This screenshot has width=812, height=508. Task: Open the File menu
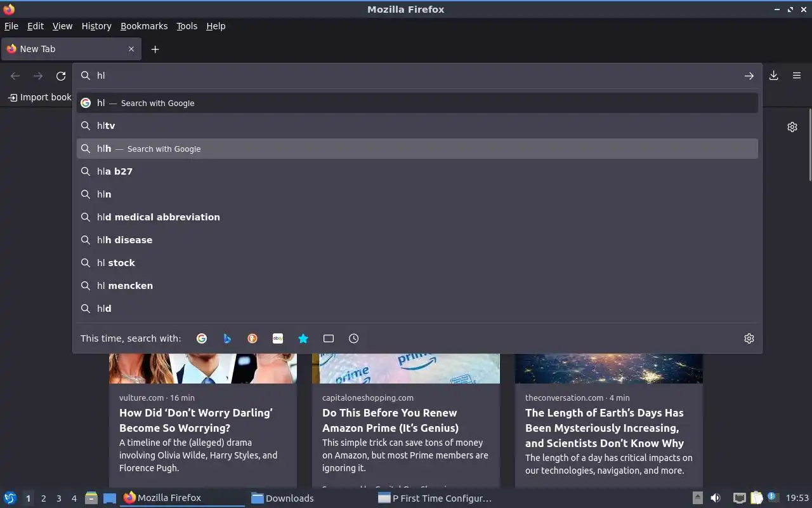11,26
